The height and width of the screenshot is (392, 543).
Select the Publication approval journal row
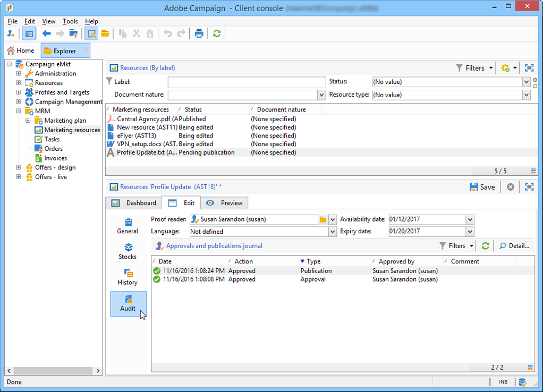(343, 271)
